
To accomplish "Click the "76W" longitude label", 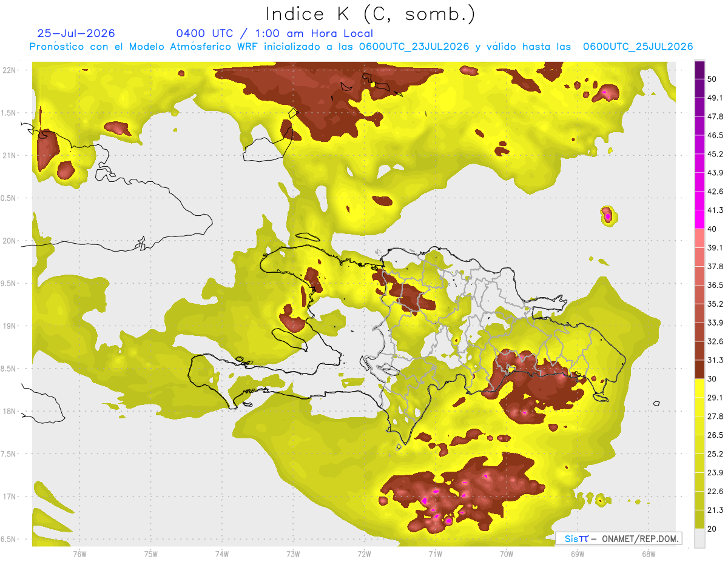I will point(79,554).
